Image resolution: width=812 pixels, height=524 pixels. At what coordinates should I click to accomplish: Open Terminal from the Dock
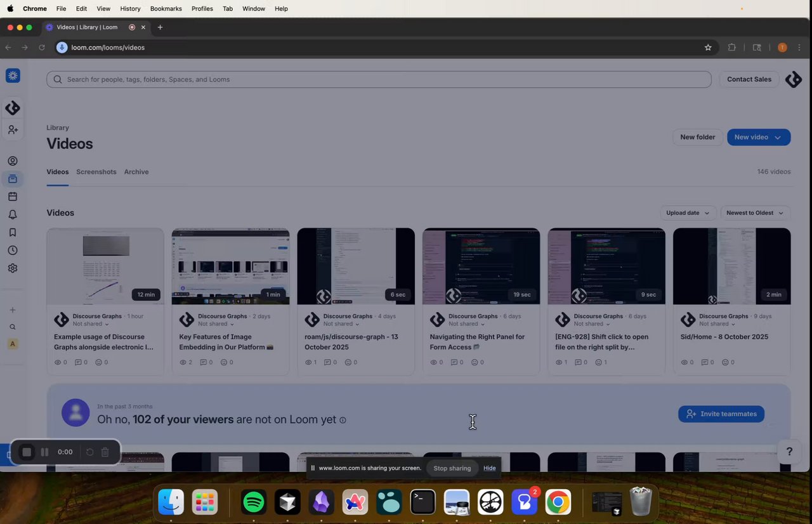click(x=422, y=503)
